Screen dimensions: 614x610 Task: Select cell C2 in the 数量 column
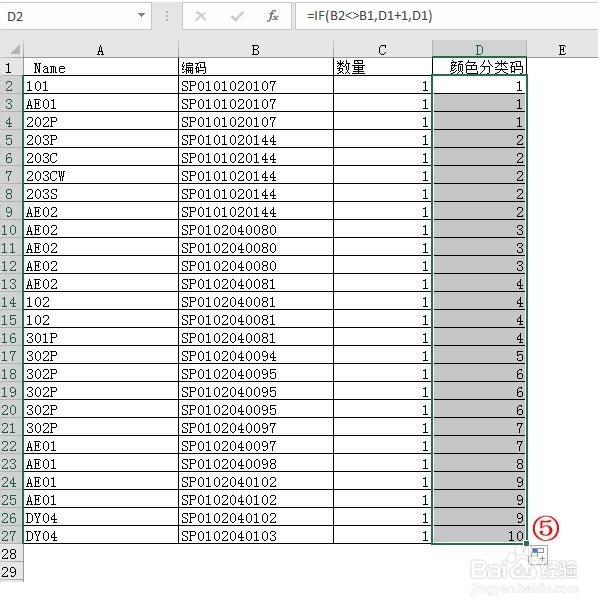click(382, 85)
